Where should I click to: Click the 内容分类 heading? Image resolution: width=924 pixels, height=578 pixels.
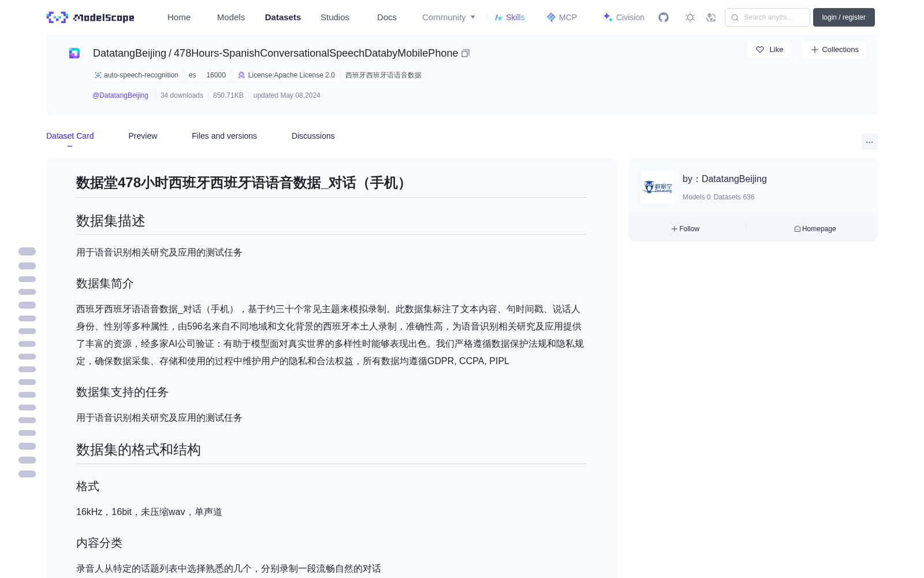click(99, 543)
